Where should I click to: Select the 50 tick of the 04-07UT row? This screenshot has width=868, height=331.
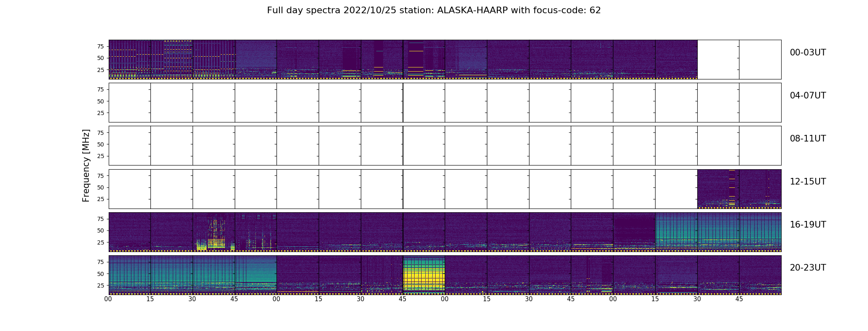[x=100, y=101]
